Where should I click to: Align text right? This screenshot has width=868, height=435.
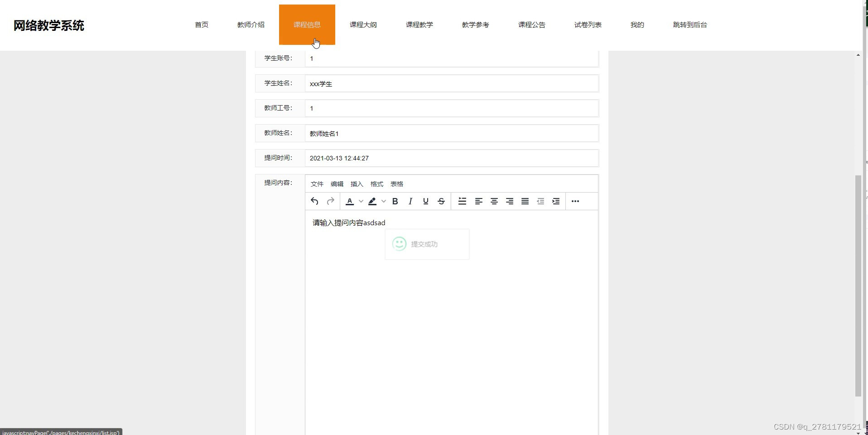pos(510,201)
